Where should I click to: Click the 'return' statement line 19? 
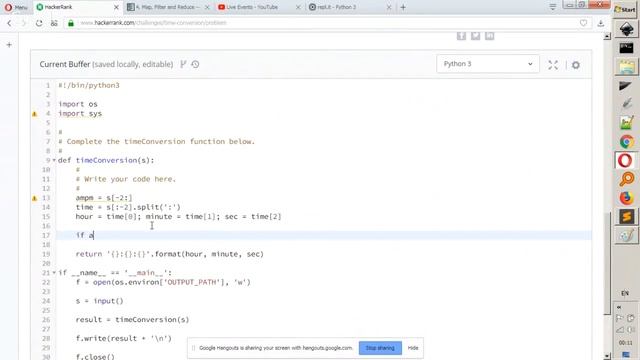point(169,254)
